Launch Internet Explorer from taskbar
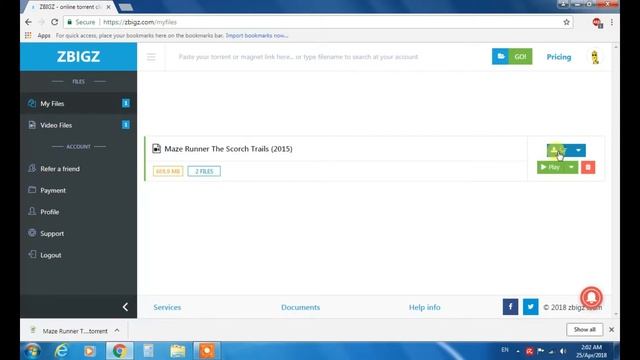 (x=61, y=351)
